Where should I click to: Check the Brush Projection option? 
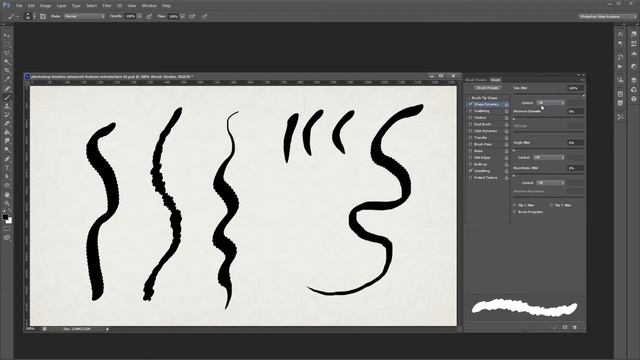(515, 212)
